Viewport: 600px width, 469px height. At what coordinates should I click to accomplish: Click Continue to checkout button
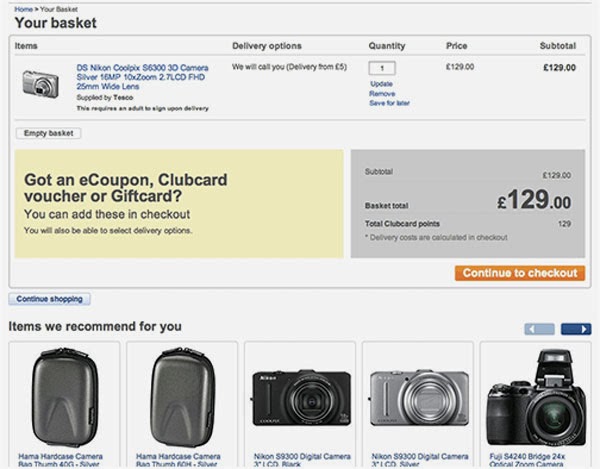(x=520, y=273)
